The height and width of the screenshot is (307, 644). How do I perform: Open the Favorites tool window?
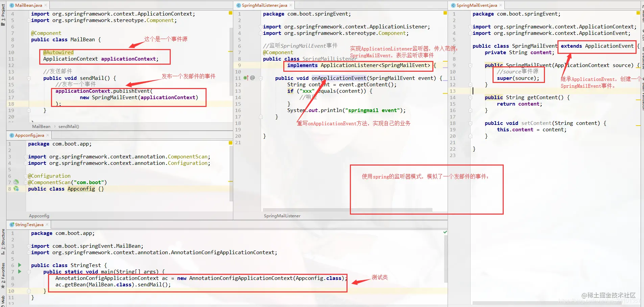click(x=3, y=275)
